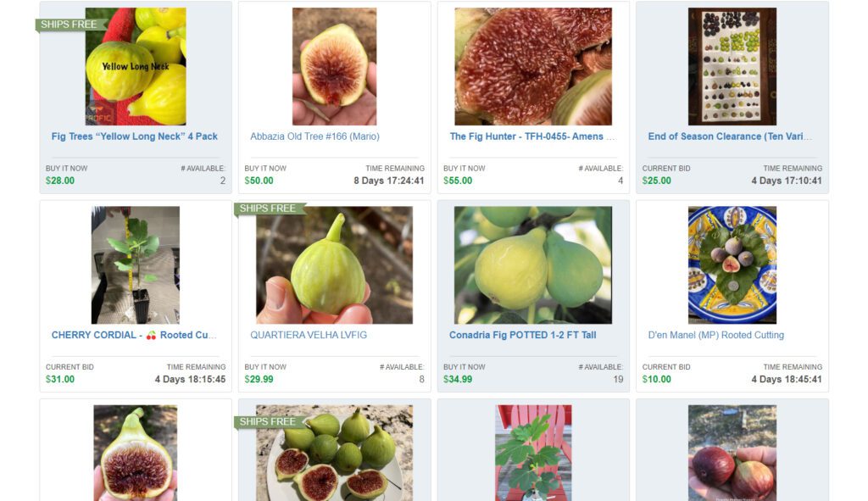Click CHERRY CORDIAL Rooted Cu... title link
Image resolution: width=868 pixels, height=501 pixels.
click(134, 335)
